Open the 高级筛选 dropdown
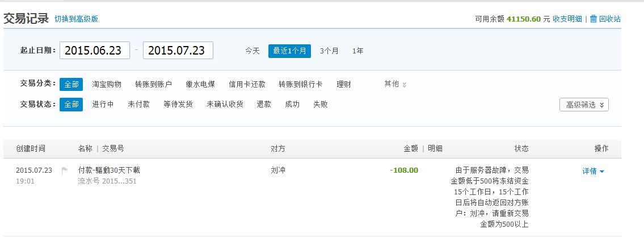Image resolution: width=644 pixels, height=237 pixels. [x=584, y=105]
